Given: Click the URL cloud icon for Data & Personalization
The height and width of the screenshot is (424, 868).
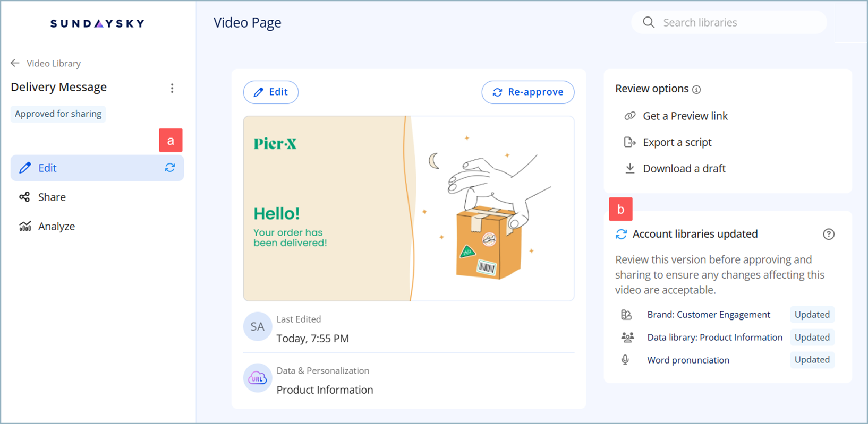Looking at the screenshot, I should 258,378.
